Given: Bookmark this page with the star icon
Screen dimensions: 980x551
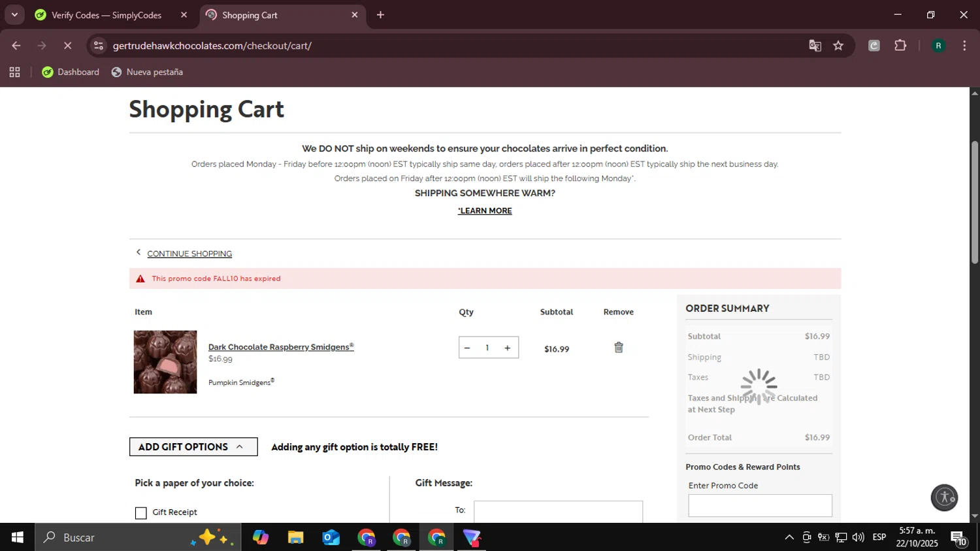Looking at the screenshot, I should (x=838, y=46).
